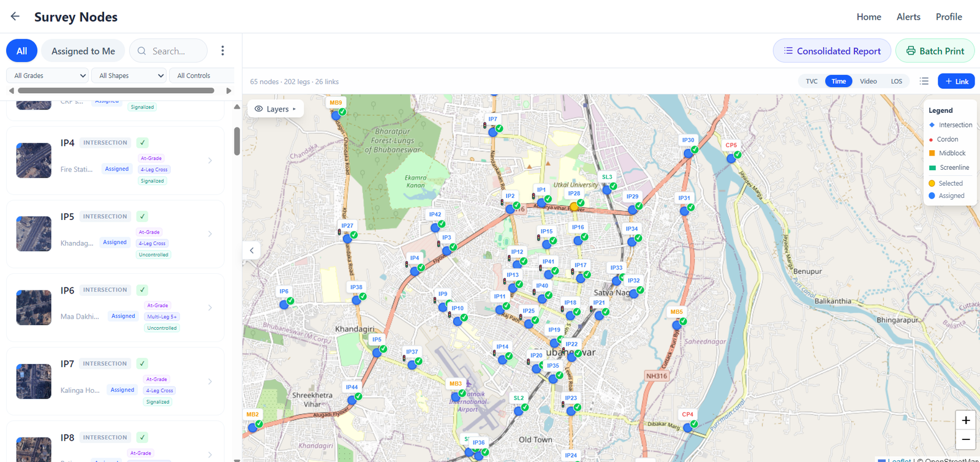Select the MB5 midblock marker on the map
Viewport: 980px width, 462px height.
tap(677, 325)
